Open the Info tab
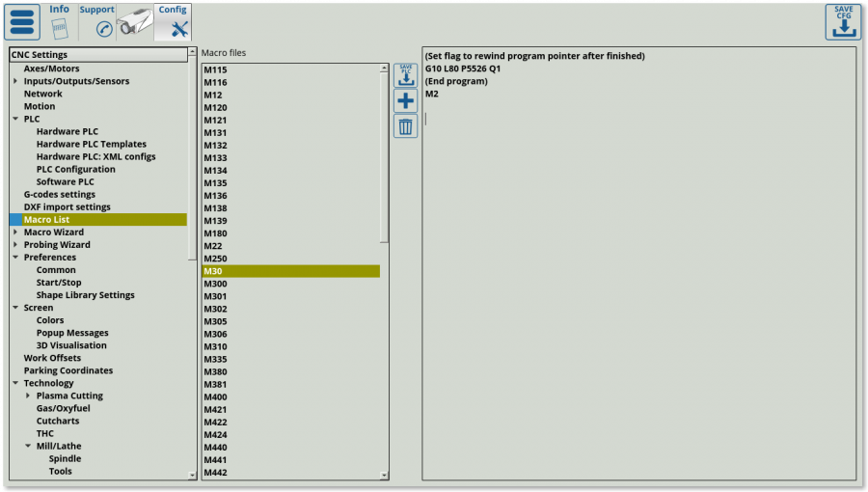 [x=59, y=22]
